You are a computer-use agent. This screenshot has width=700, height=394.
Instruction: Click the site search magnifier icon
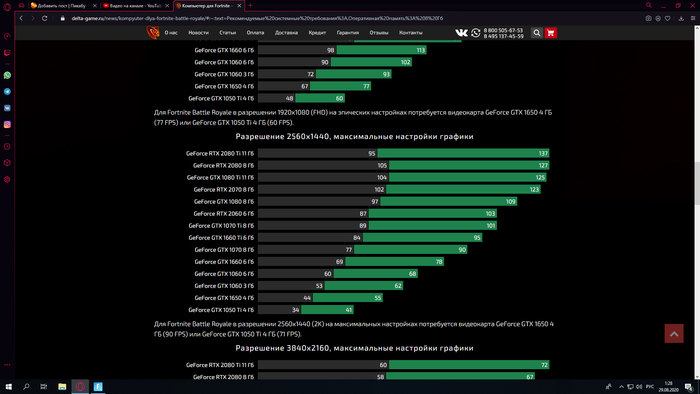537,33
